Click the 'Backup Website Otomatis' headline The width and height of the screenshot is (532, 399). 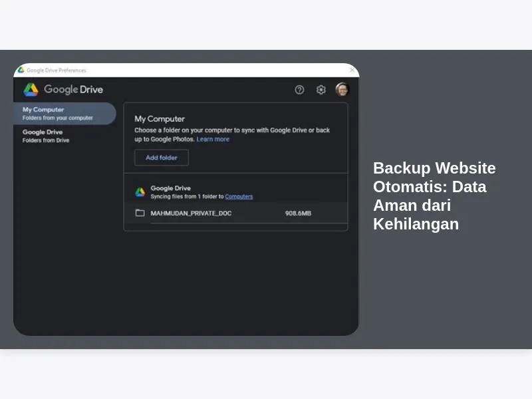tap(434, 196)
